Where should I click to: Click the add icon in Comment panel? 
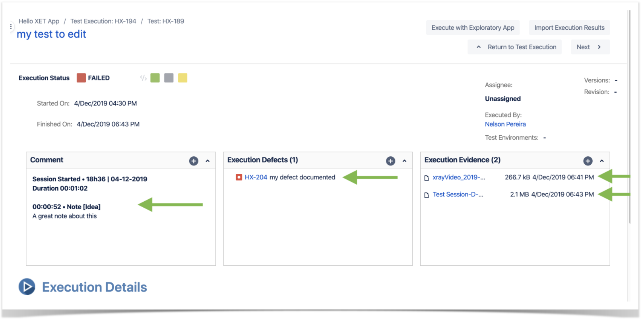[194, 161]
